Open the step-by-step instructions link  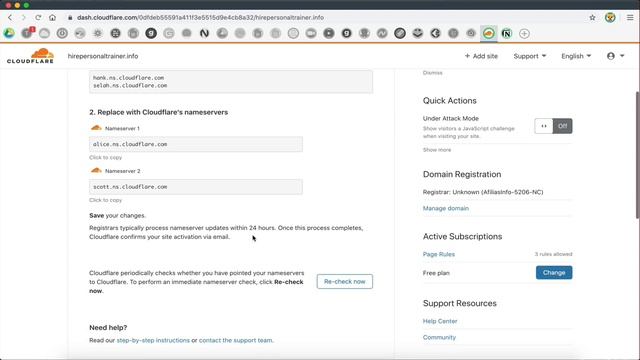(153, 340)
